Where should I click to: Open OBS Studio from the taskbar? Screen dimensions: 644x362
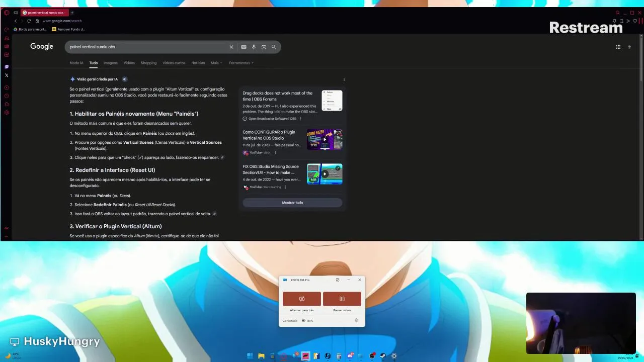pyautogui.click(x=372, y=356)
